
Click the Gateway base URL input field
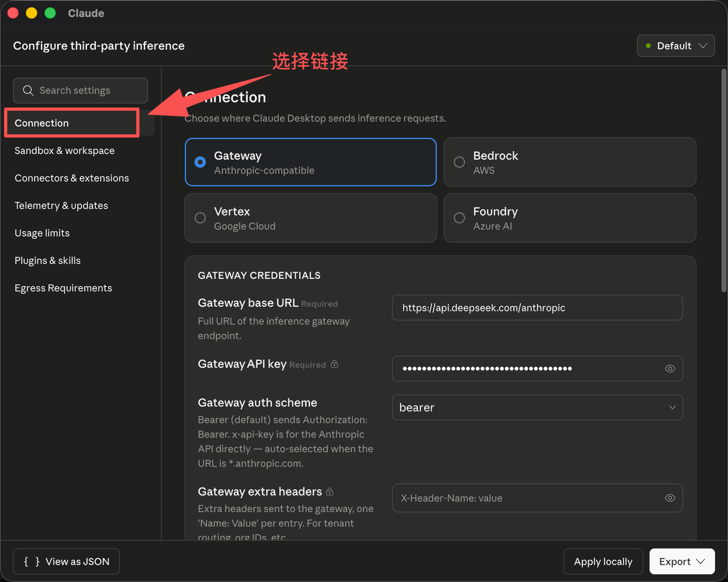coord(537,307)
